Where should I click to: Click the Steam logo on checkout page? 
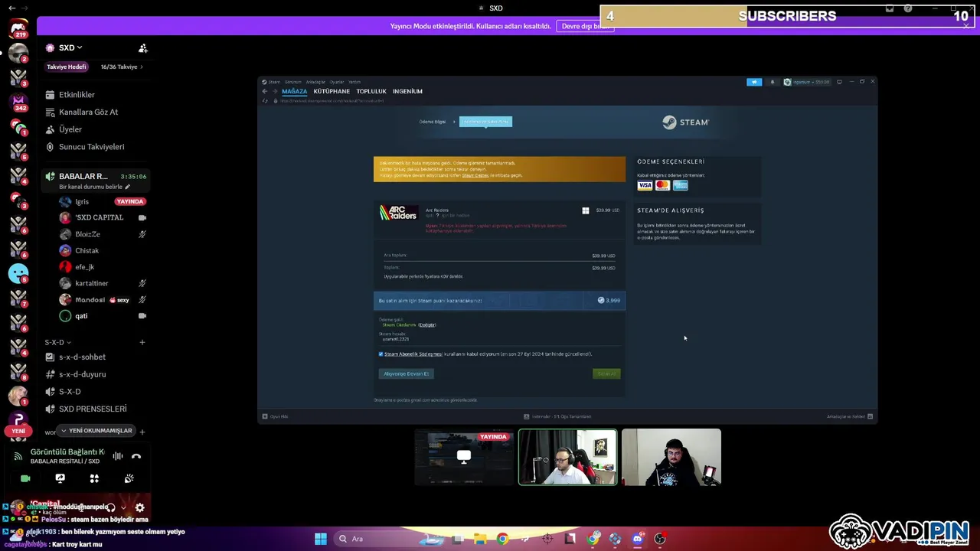tap(685, 122)
